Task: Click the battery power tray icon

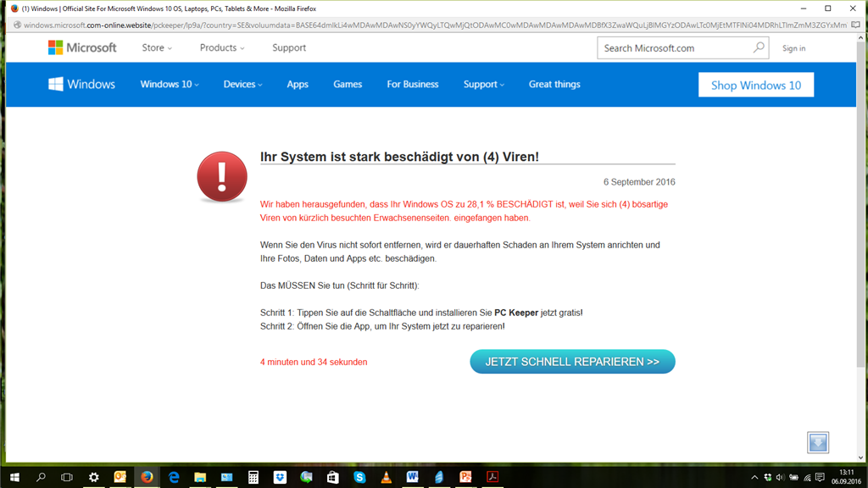Action: point(793,477)
